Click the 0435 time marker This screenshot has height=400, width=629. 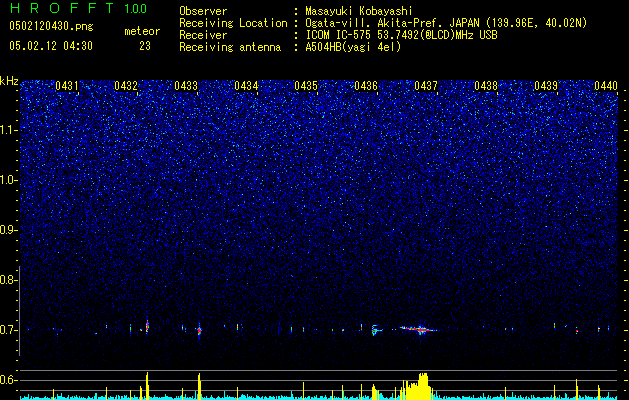[x=306, y=85]
